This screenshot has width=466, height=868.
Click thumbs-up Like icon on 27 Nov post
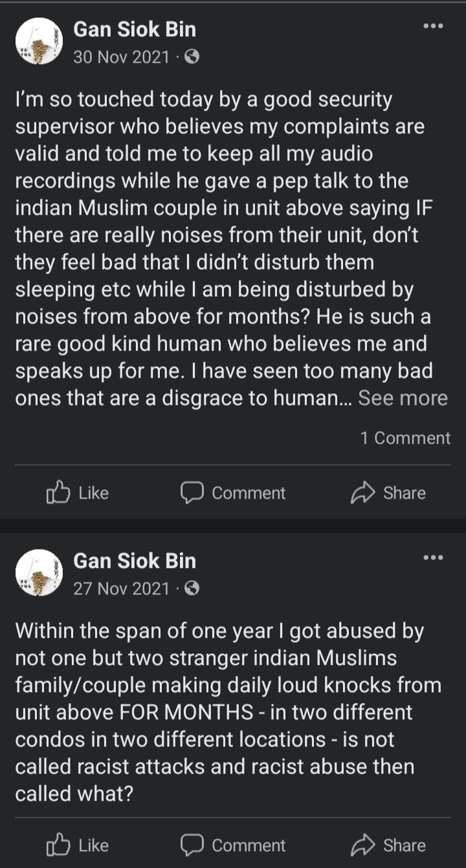pyautogui.click(x=58, y=845)
